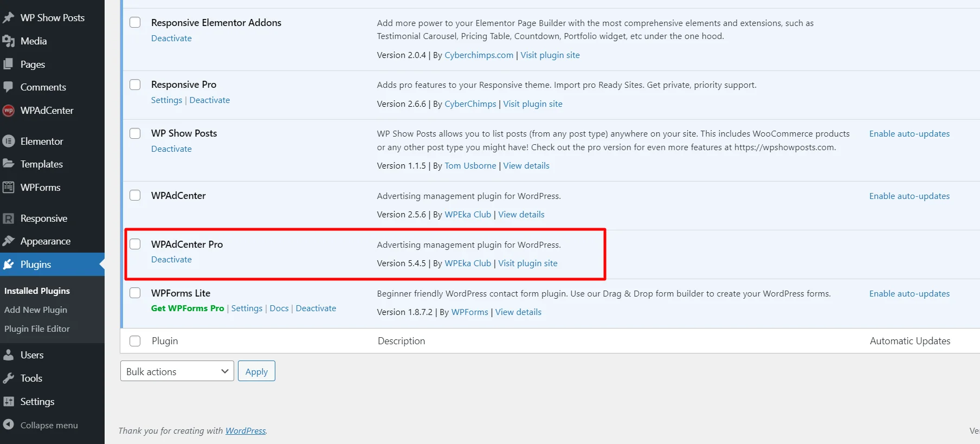View details for WPAdCenter plugin
Viewport: 980px width, 444px height.
pyautogui.click(x=521, y=214)
